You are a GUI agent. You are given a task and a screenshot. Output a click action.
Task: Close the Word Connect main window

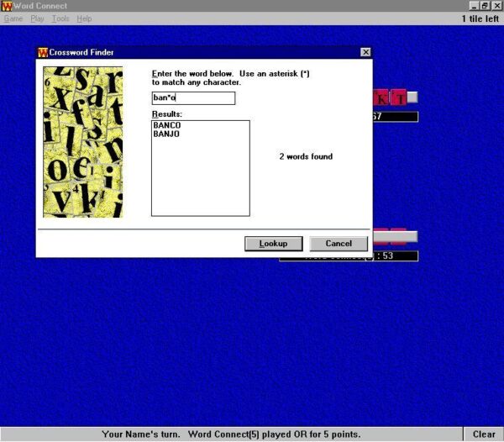(496, 6)
